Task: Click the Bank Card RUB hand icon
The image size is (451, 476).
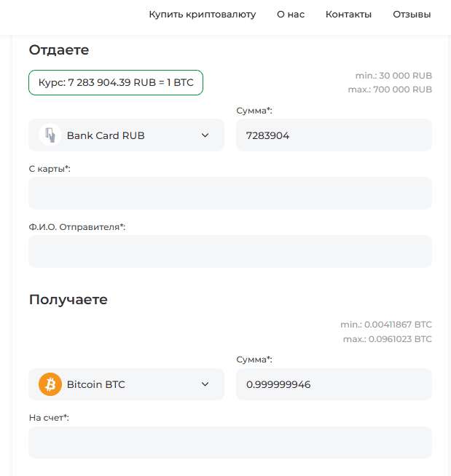Action: (50, 135)
